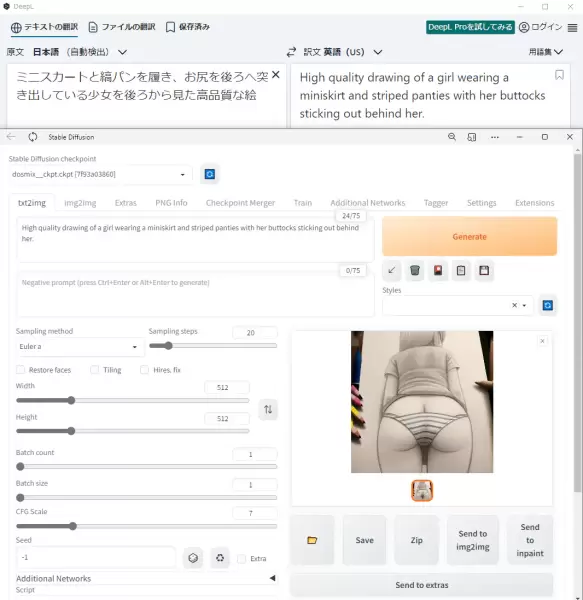
Task: Enable Restore faces
Action: [x=21, y=370]
